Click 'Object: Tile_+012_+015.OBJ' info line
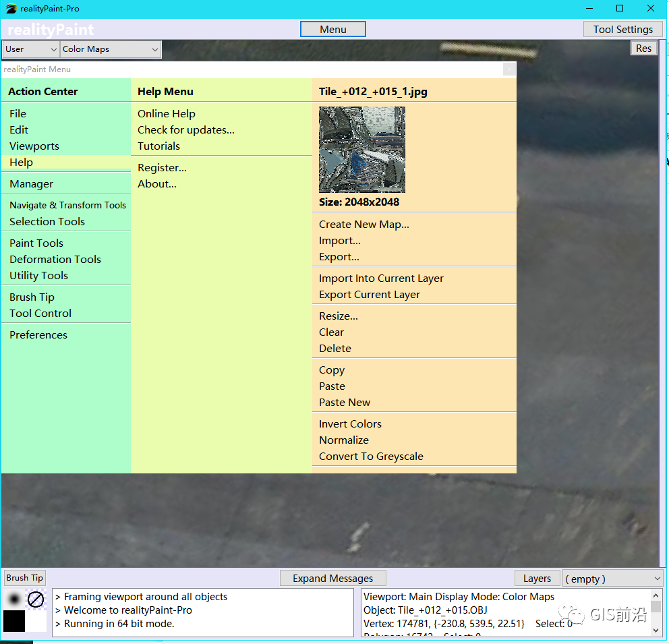Viewport: 669px width, 644px height. click(426, 610)
